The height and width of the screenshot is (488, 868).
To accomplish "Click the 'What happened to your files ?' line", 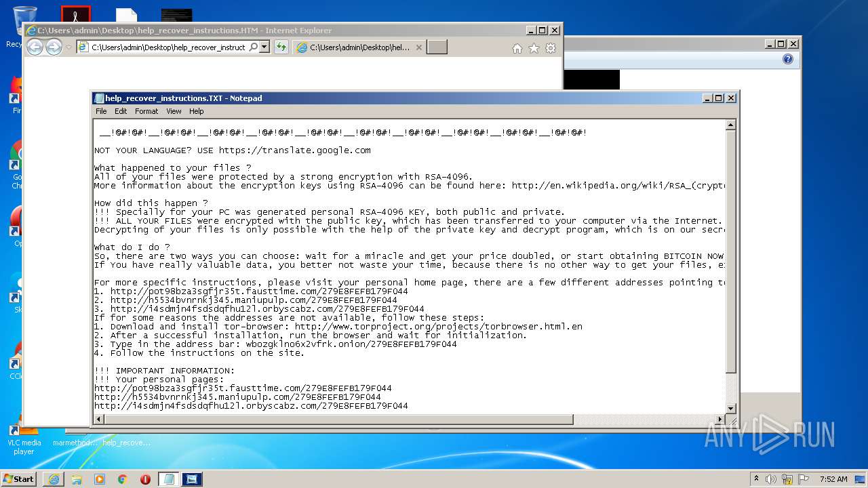I will [173, 168].
